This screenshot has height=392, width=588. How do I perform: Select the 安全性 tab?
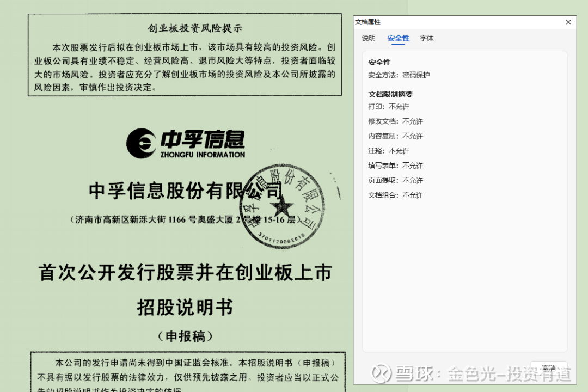398,38
